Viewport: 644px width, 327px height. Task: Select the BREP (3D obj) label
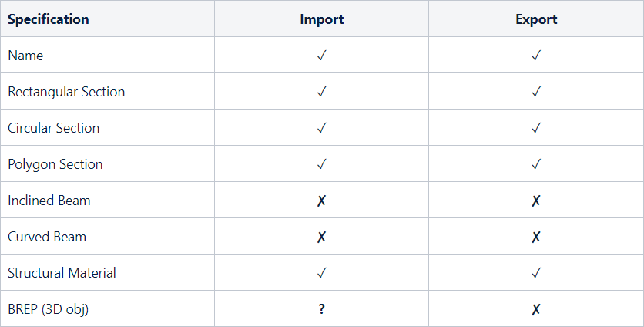(x=49, y=309)
